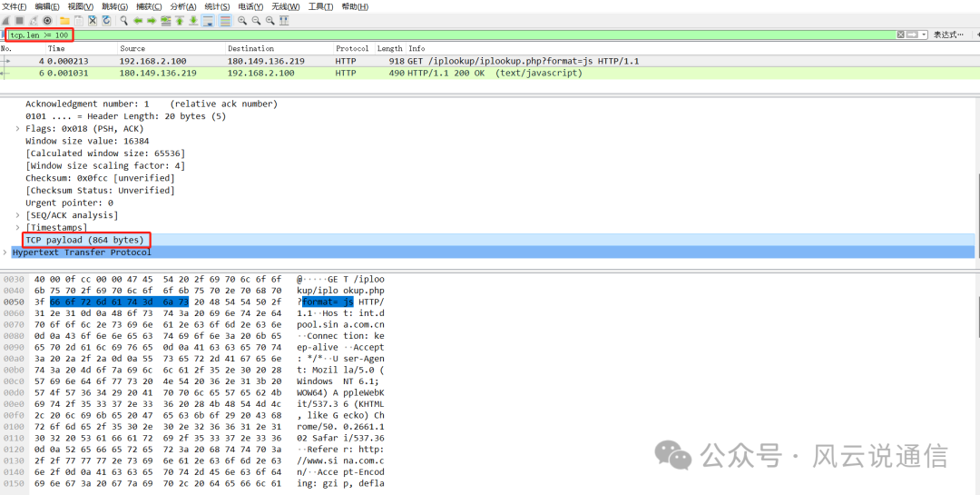
Task: Open the 统计(S) menu
Action: [x=216, y=6]
